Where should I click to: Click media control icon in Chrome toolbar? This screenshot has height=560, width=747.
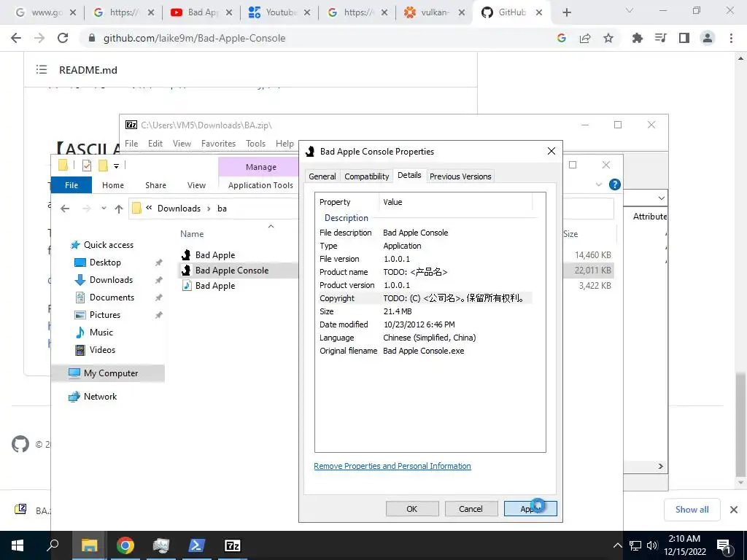pos(661,38)
